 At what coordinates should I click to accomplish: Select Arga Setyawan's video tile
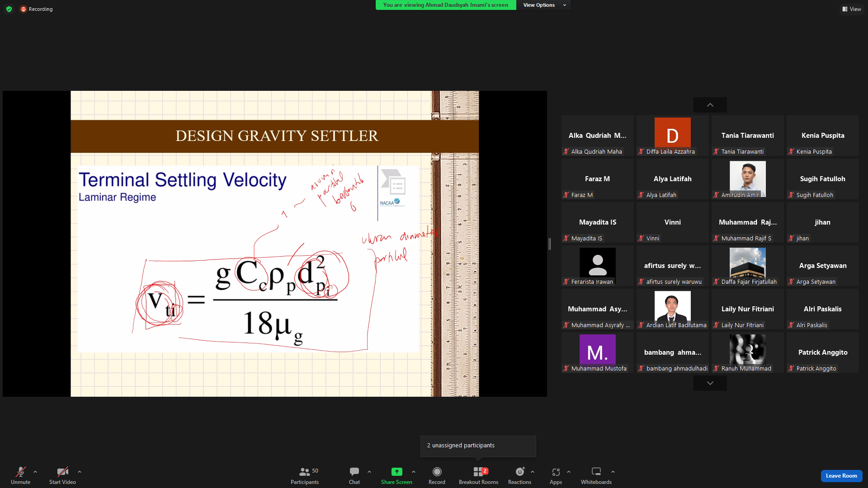pos(823,266)
